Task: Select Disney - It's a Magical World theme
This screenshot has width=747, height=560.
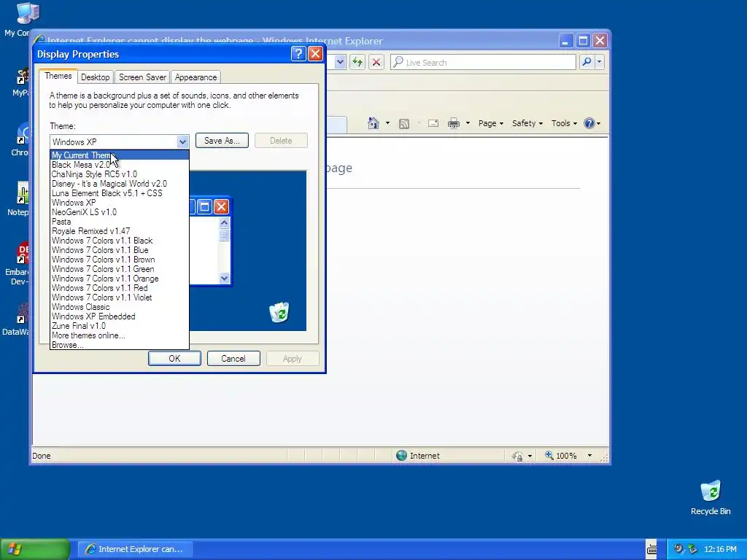Action: (x=119, y=184)
